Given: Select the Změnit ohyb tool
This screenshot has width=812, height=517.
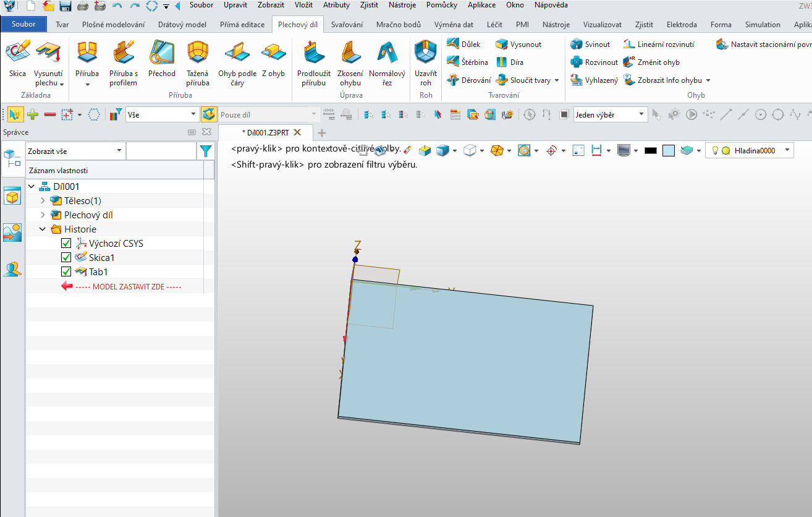Looking at the screenshot, I should coord(651,62).
